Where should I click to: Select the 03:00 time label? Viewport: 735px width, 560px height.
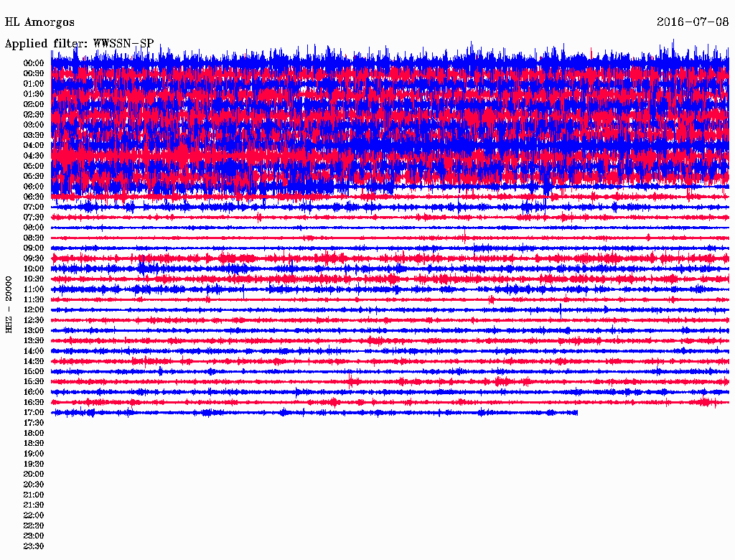click(34, 125)
